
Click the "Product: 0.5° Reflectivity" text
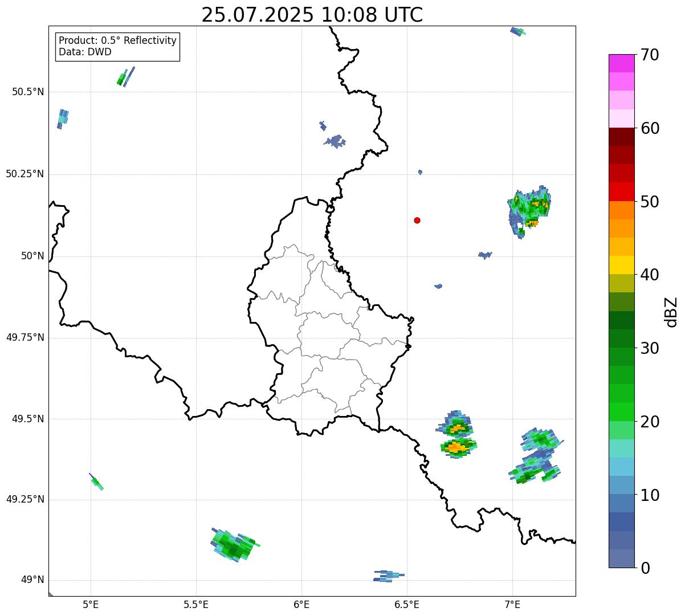point(118,41)
